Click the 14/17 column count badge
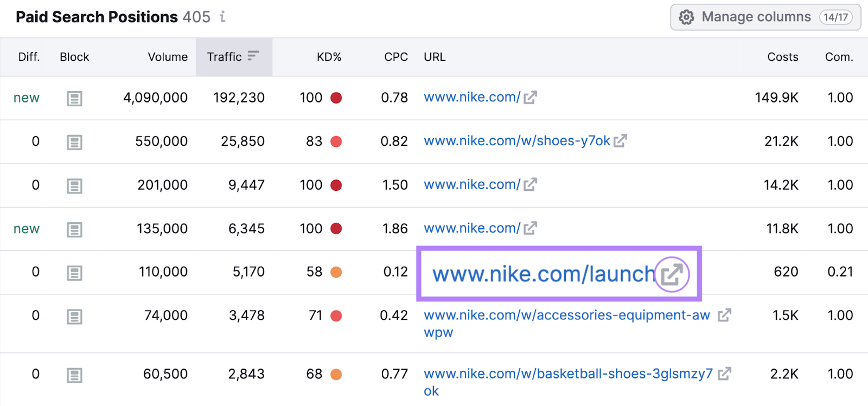 tap(835, 17)
